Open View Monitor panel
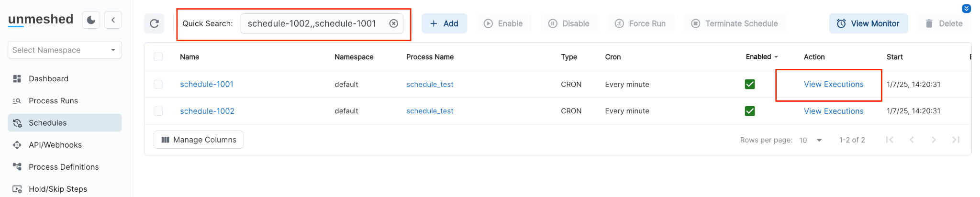This screenshot has width=980, height=197. coord(868,23)
